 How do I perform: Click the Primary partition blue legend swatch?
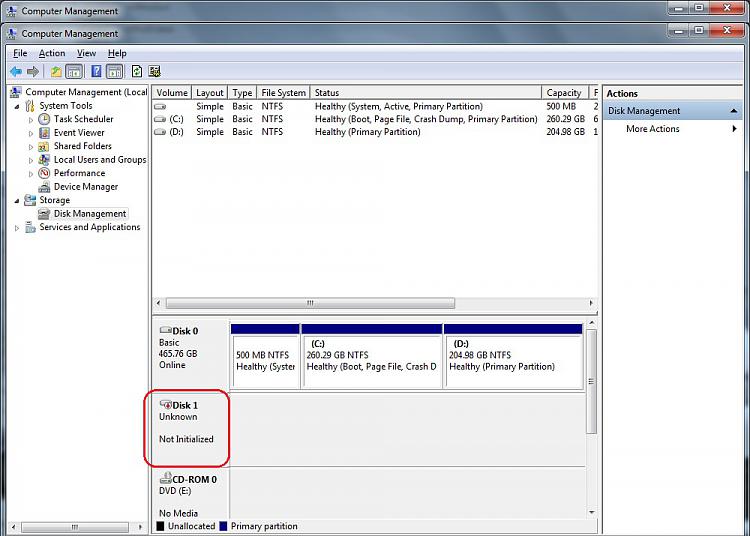[223, 526]
